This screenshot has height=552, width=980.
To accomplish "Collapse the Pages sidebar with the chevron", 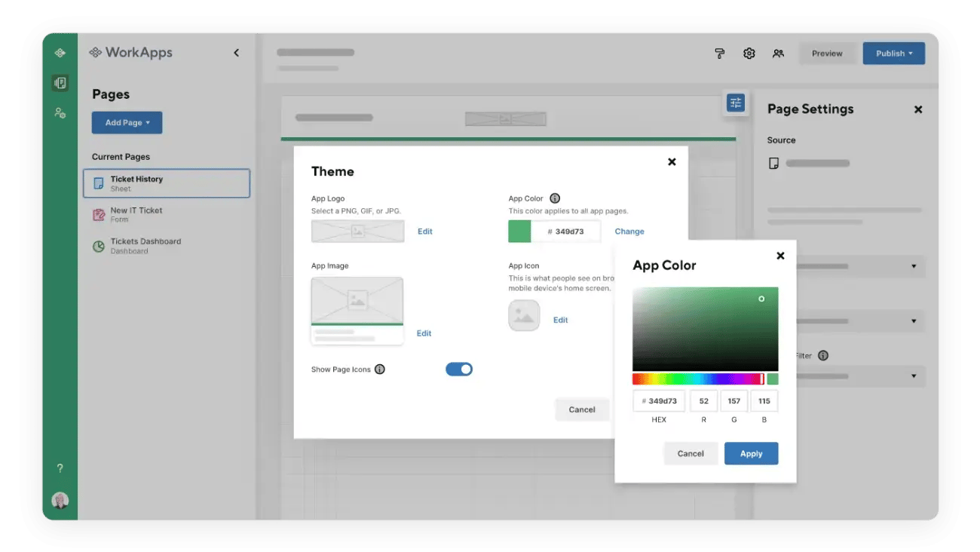I will click(236, 53).
